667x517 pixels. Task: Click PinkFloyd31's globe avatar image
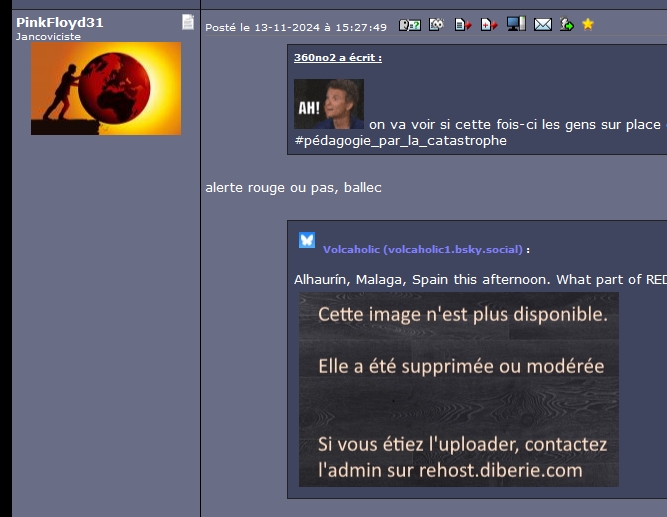[x=106, y=89]
